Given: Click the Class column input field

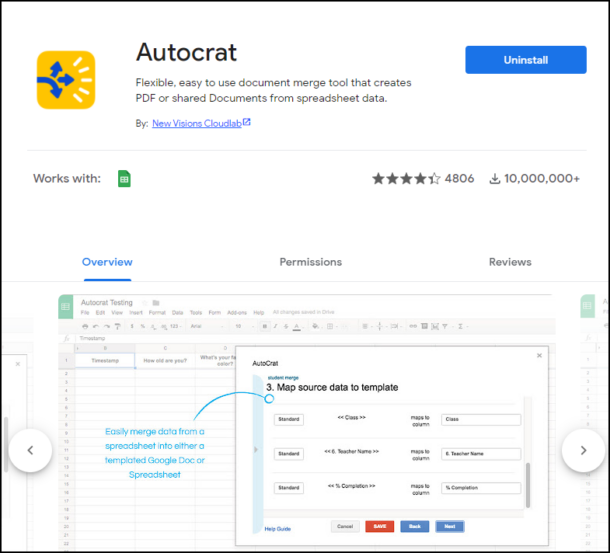Looking at the screenshot, I should [x=481, y=420].
